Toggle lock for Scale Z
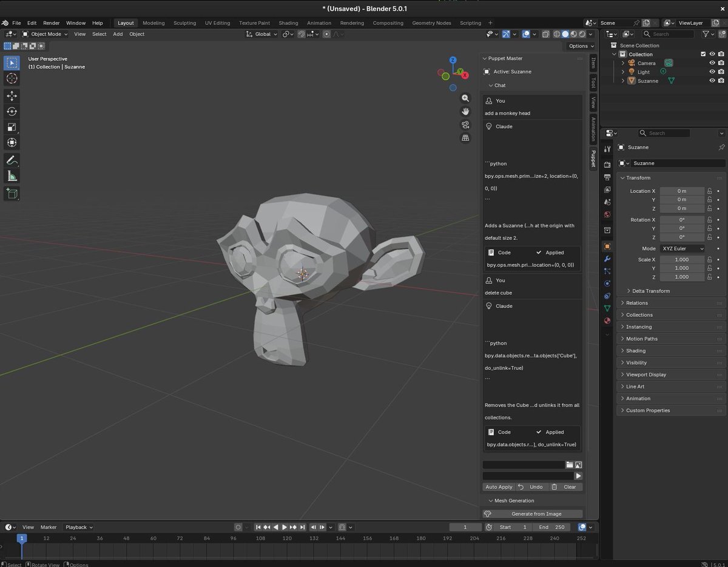The height and width of the screenshot is (567, 728). pos(709,277)
